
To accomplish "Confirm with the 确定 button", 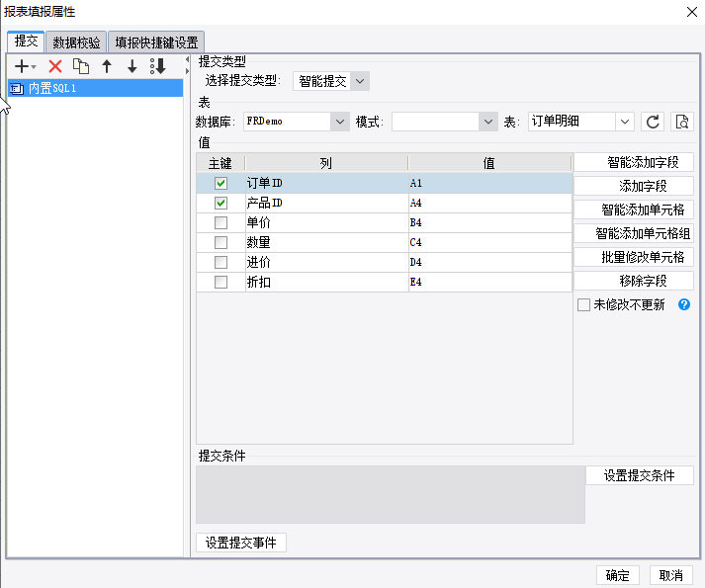I will pyautogui.click(x=617, y=575).
